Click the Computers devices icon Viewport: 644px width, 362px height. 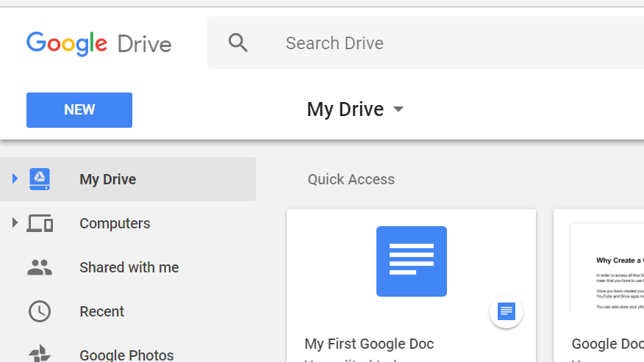[40, 223]
